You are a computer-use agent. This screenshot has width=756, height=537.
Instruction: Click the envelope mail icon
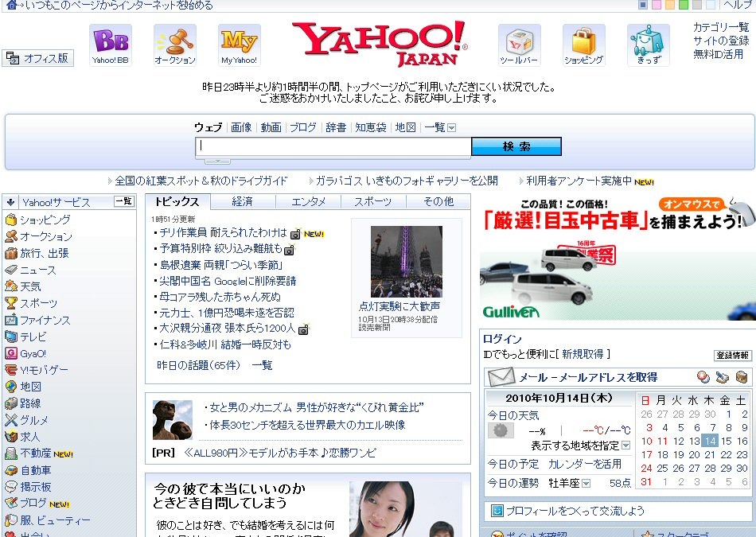tap(501, 377)
